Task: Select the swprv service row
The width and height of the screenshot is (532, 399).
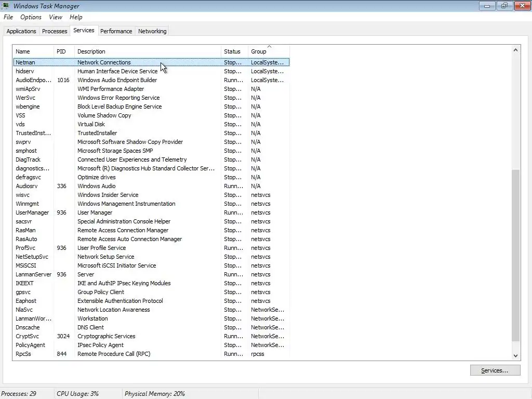Action: coord(151,142)
